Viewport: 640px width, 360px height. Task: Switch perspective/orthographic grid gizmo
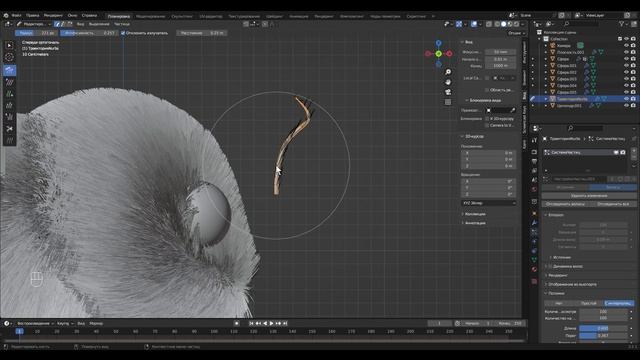pyautogui.click(x=448, y=102)
